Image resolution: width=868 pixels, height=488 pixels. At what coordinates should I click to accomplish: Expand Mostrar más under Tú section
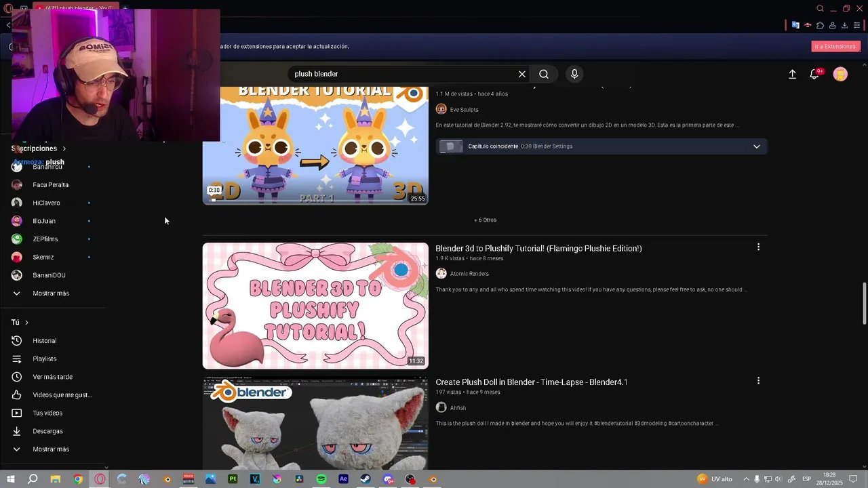(52, 449)
